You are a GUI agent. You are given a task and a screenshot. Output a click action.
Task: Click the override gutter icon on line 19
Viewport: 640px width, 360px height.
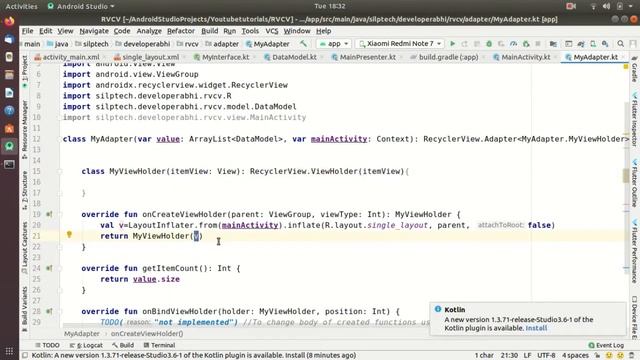[x=49, y=214]
